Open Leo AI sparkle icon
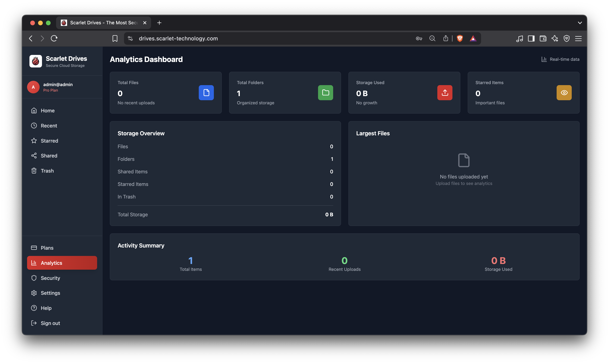The image size is (609, 364). click(555, 38)
